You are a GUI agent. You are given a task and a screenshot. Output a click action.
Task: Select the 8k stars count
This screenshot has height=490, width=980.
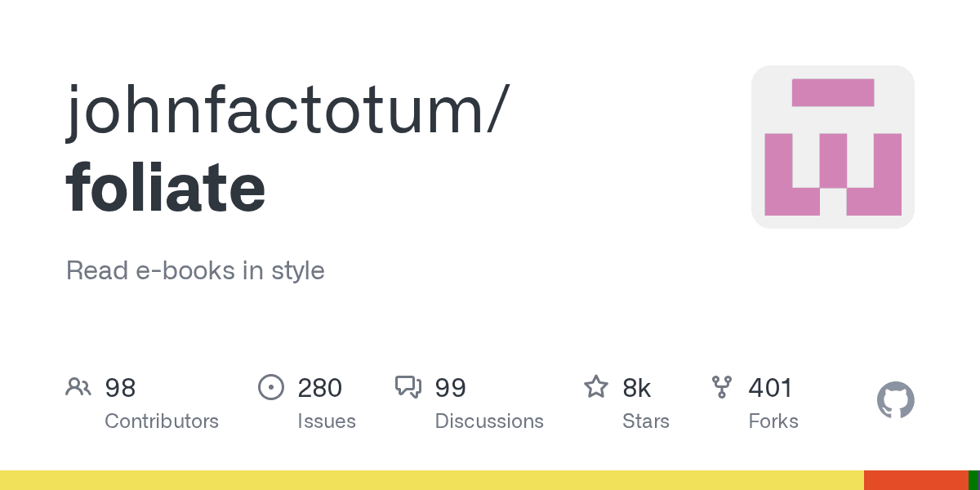tap(637, 388)
